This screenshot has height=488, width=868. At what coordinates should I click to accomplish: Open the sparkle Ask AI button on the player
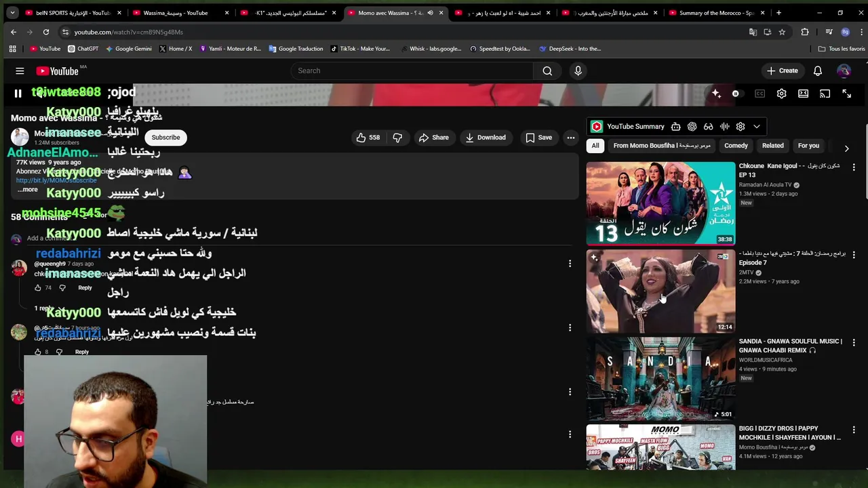pos(716,94)
